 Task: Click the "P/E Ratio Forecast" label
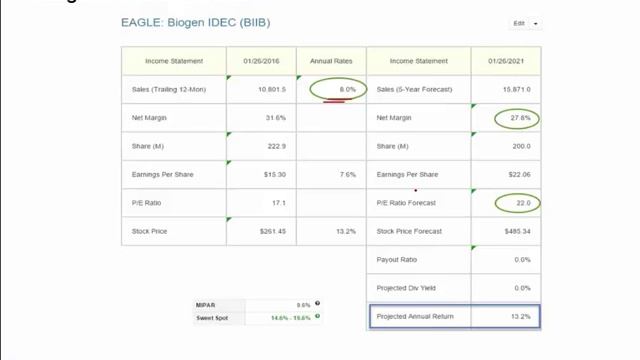point(406,203)
